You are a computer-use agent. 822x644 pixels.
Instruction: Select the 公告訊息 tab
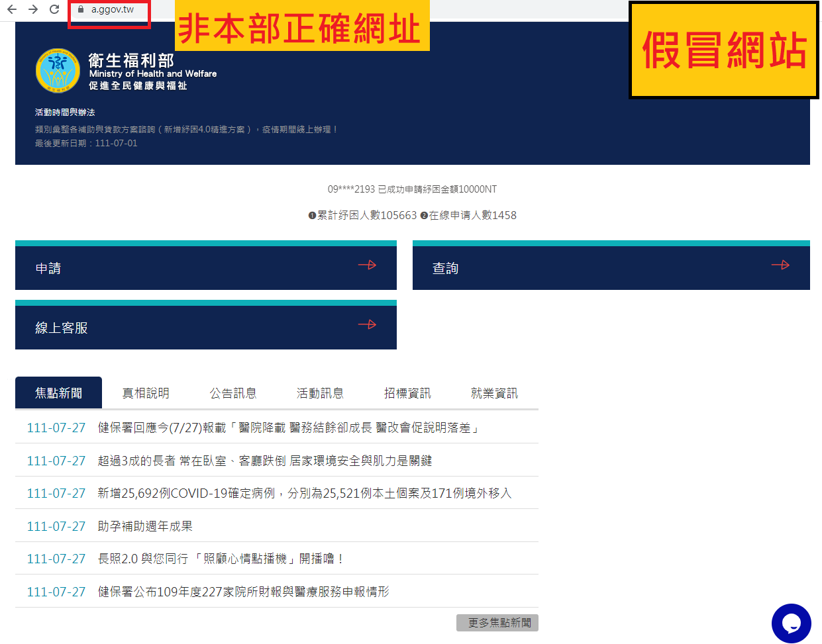(233, 392)
